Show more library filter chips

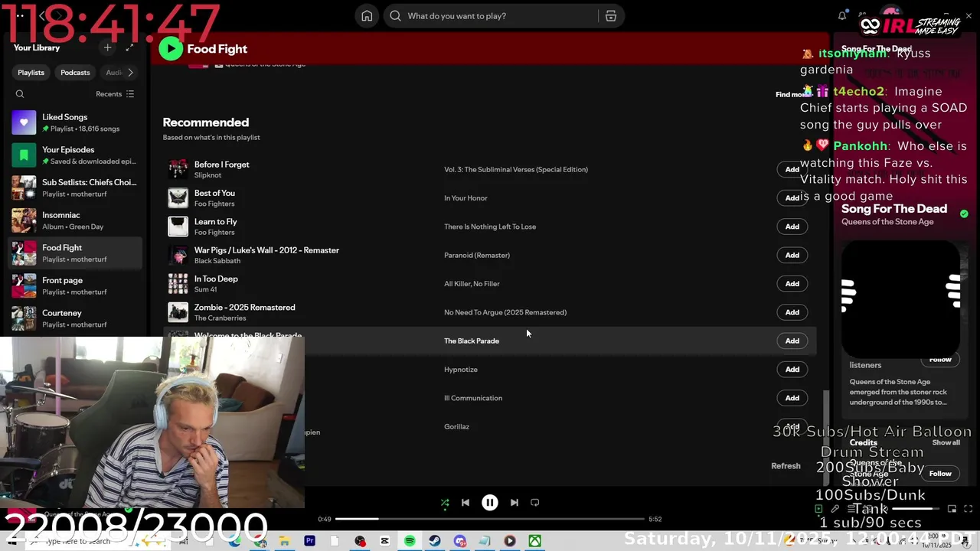point(130,73)
